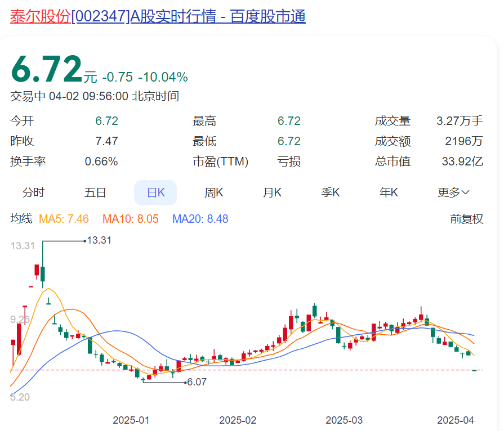The width and height of the screenshot is (504, 431).
Task: Click the MA10: 8.05 indicator label
Action: (x=131, y=219)
